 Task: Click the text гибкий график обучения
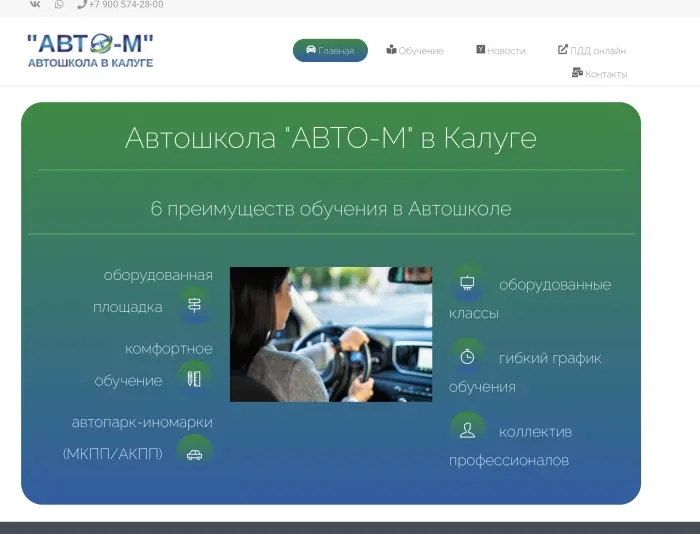point(525,372)
